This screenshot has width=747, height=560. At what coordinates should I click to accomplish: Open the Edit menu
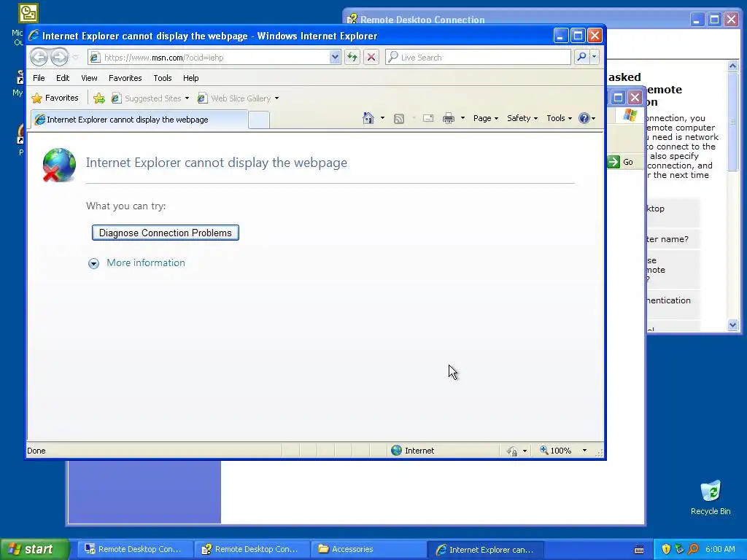click(63, 78)
